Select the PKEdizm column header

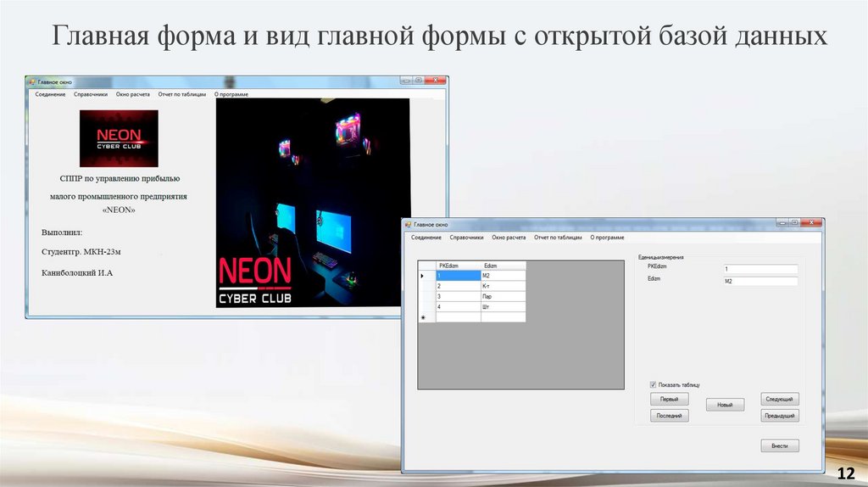459,266
